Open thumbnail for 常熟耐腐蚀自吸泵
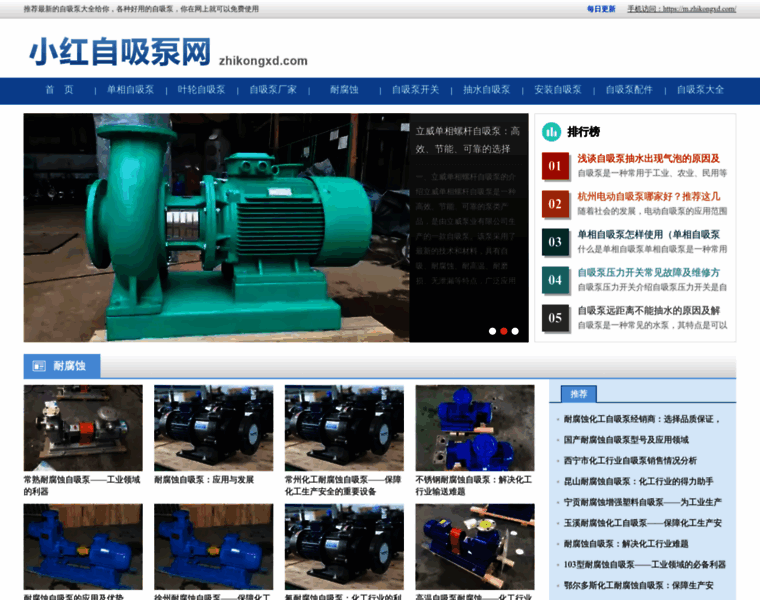 point(83,428)
